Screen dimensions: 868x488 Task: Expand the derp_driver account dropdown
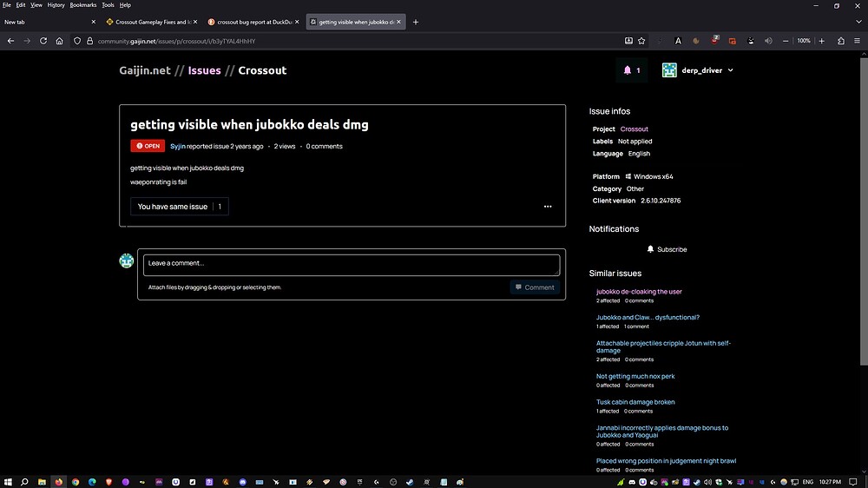tap(698, 70)
